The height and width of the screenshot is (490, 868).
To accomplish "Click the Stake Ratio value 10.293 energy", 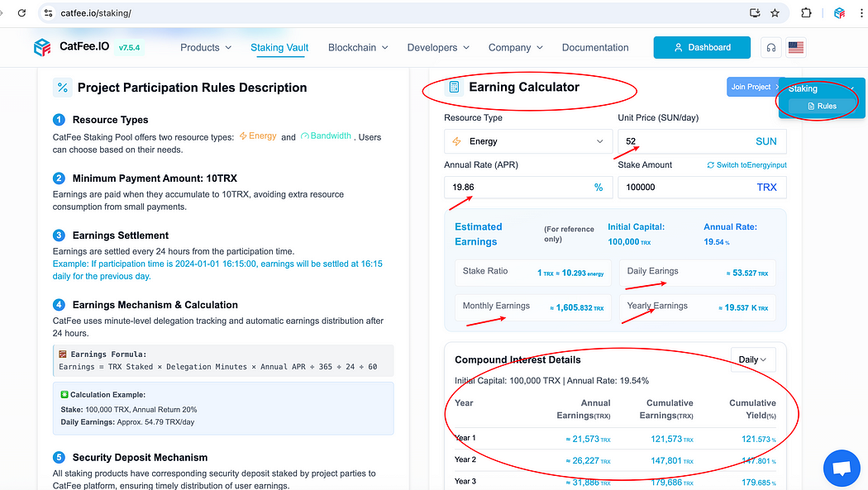I will [x=570, y=274].
